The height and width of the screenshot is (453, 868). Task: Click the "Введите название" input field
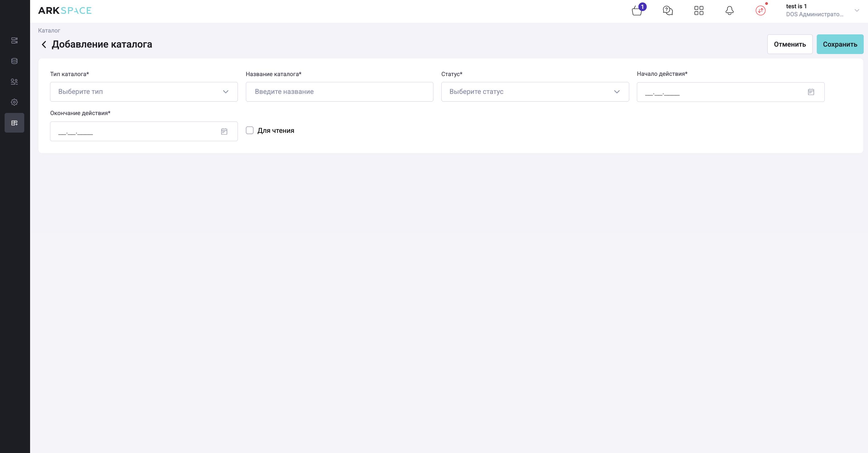tap(339, 92)
